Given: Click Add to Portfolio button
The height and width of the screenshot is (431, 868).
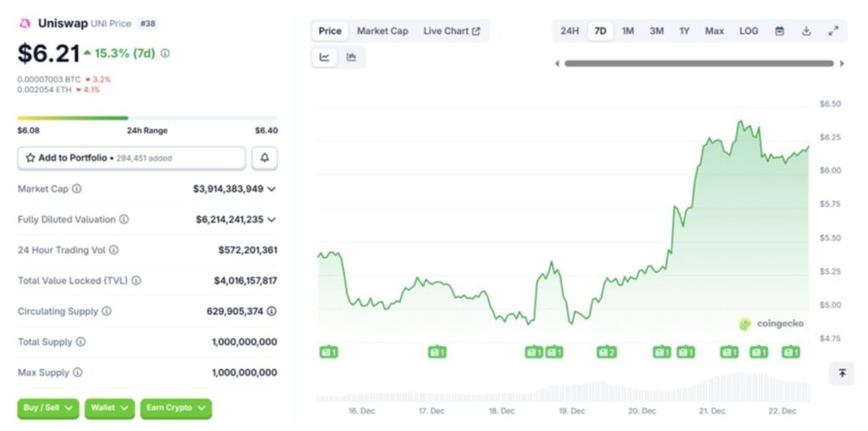Looking at the screenshot, I should (x=131, y=158).
